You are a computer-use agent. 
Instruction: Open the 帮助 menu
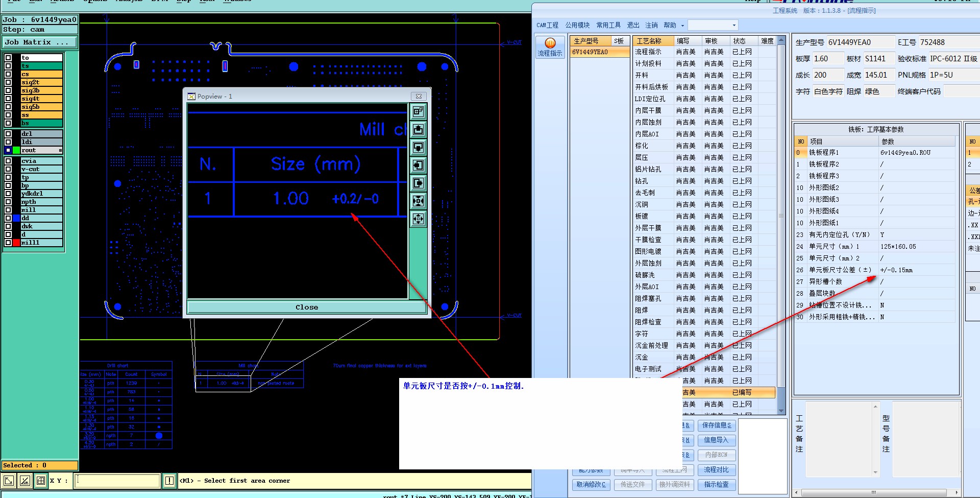pos(670,25)
